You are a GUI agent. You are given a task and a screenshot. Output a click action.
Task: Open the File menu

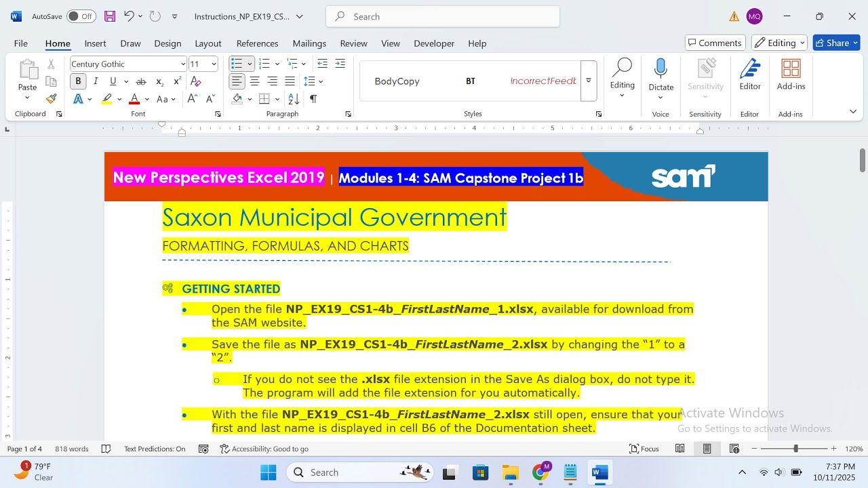click(x=21, y=43)
